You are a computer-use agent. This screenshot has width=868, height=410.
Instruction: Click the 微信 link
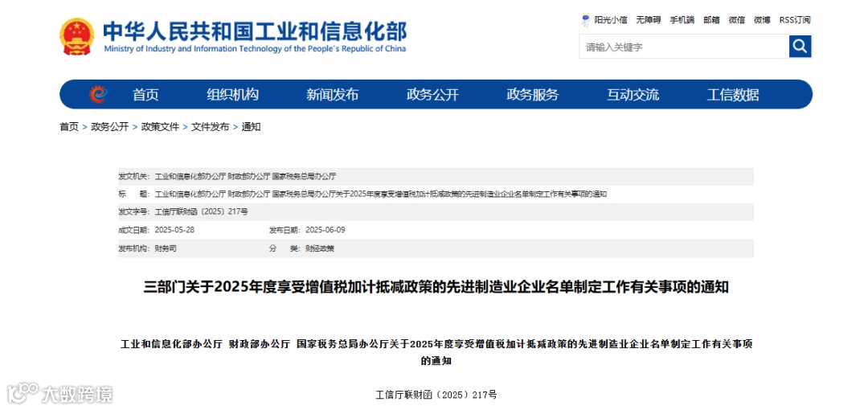point(737,21)
